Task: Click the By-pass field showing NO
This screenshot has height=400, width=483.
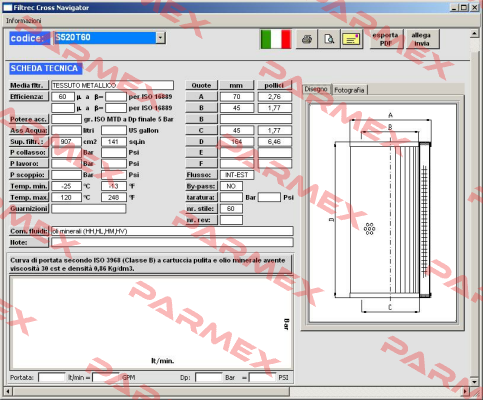Action: [x=231, y=186]
